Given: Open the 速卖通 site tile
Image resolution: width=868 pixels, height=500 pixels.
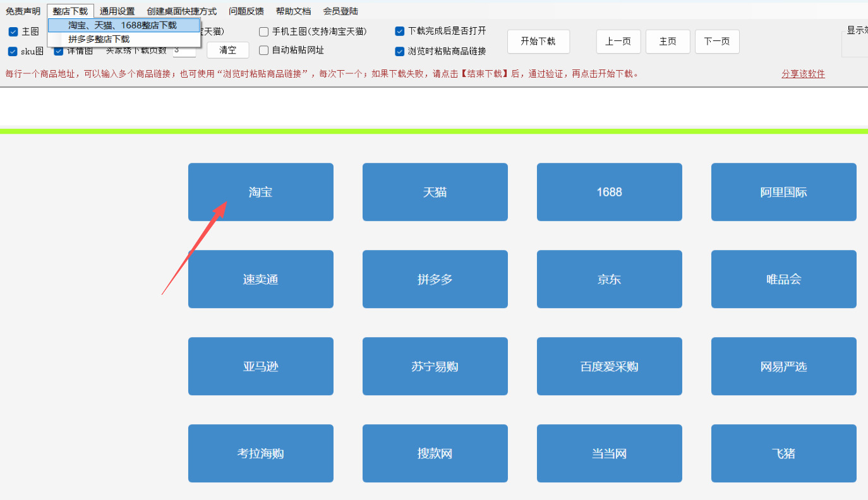Looking at the screenshot, I should pyautogui.click(x=261, y=279).
